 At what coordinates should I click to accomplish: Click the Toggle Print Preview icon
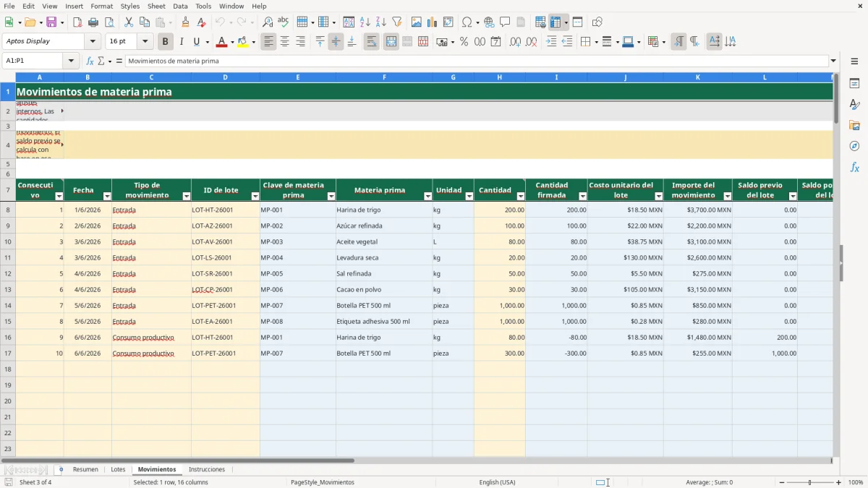coord(109,22)
